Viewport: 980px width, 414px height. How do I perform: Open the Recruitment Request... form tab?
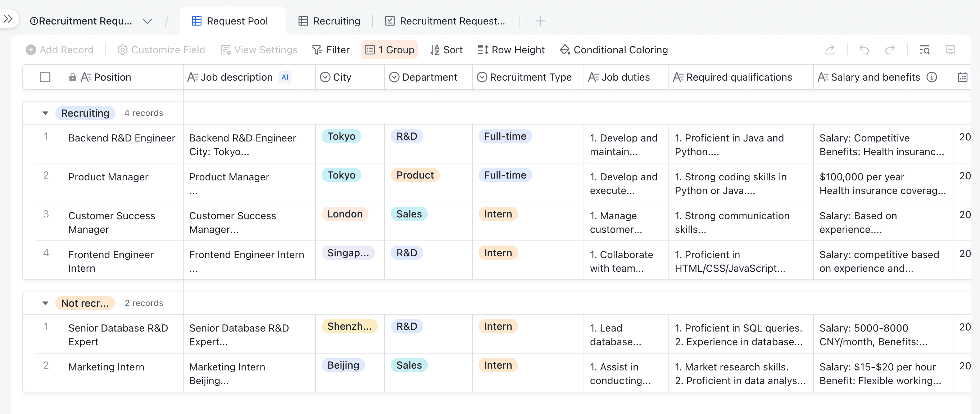[445, 21]
